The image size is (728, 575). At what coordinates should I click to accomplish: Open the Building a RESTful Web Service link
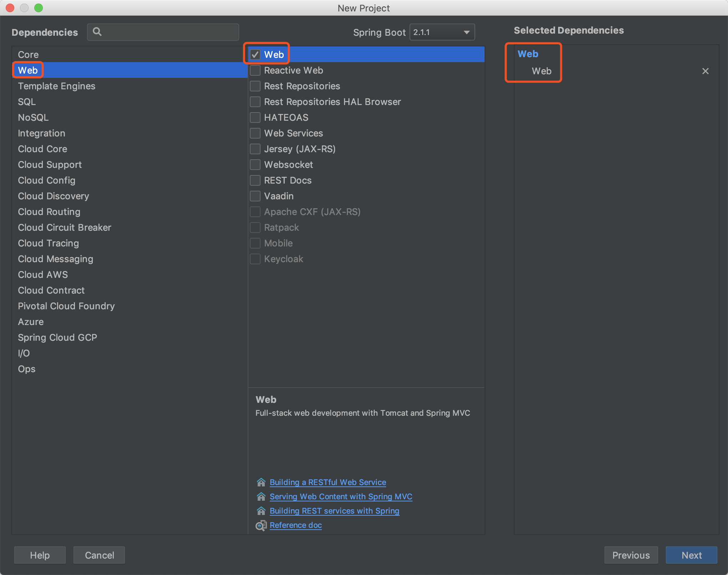click(x=328, y=482)
